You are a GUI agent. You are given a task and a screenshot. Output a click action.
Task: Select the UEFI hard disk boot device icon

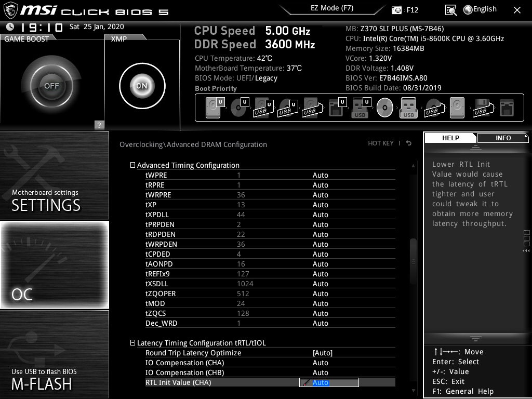click(215, 108)
